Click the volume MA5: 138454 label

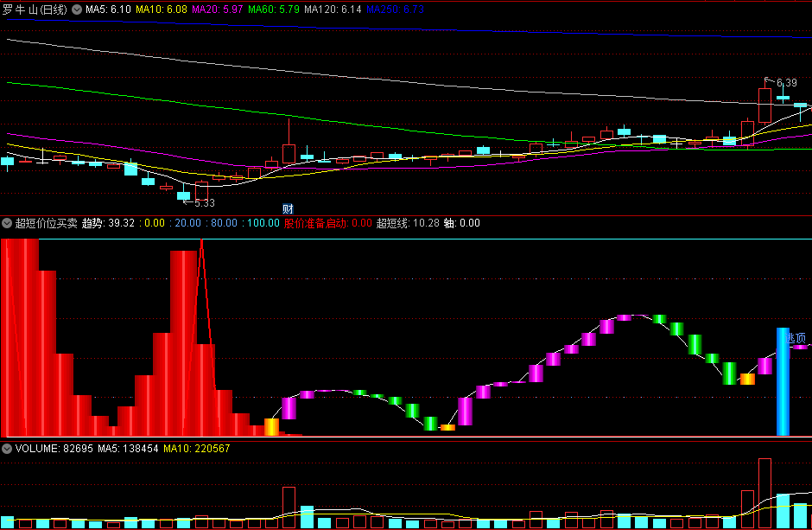point(128,449)
